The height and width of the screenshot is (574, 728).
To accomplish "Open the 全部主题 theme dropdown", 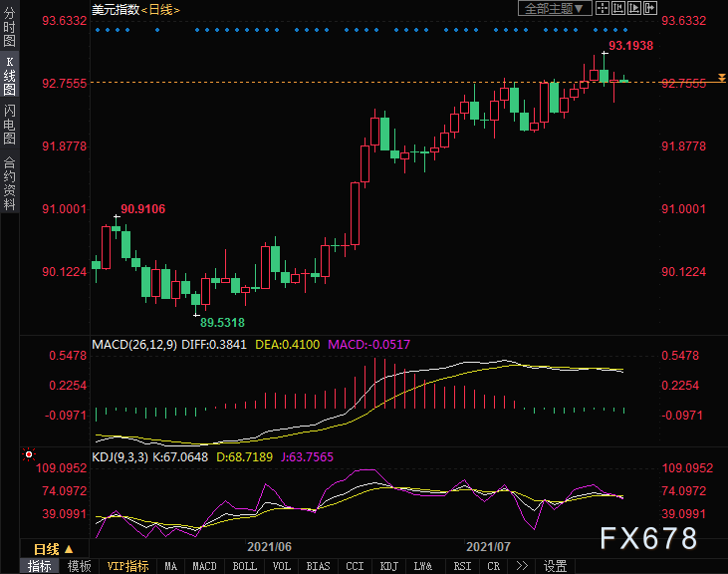I will (555, 8).
